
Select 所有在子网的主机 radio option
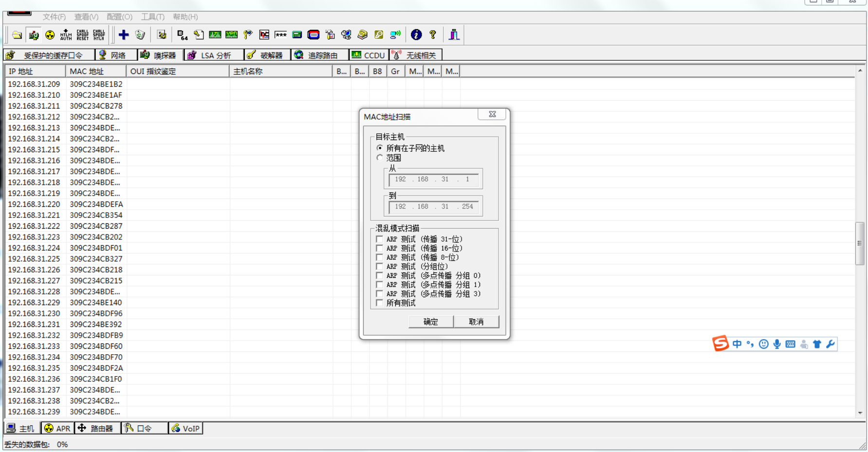tap(380, 148)
